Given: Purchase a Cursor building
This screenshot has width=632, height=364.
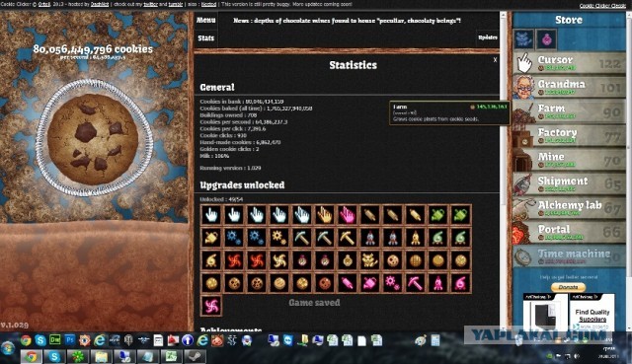Looking at the screenshot, I should [569, 63].
